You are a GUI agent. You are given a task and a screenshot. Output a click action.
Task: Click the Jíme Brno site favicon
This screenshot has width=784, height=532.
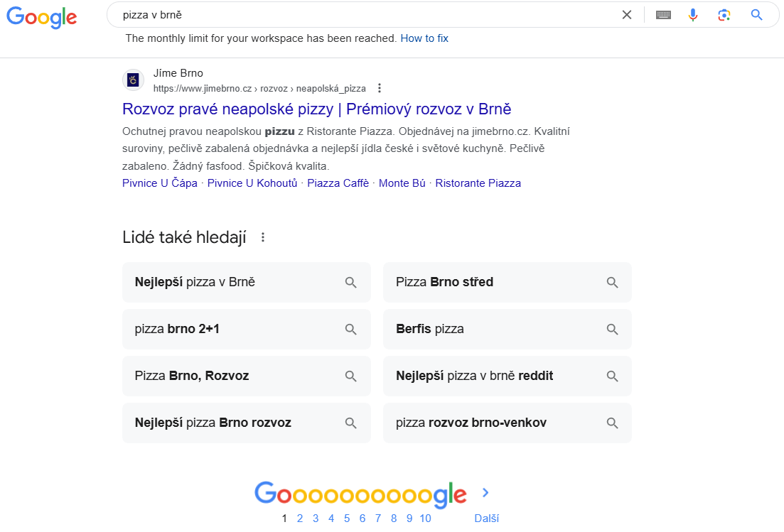(133, 80)
